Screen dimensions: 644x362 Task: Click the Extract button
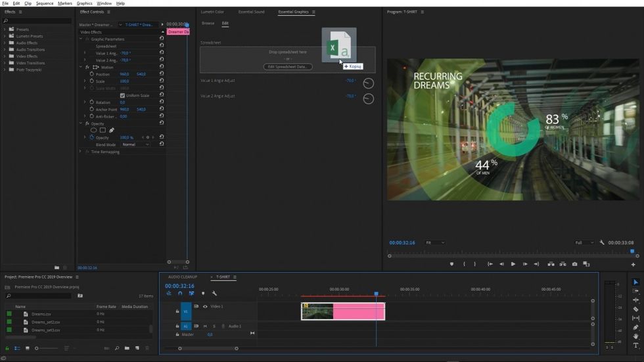coord(563,264)
